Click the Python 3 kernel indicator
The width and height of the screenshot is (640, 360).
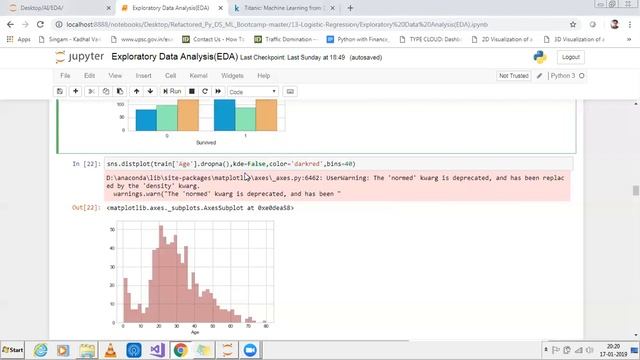pos(567,76)
